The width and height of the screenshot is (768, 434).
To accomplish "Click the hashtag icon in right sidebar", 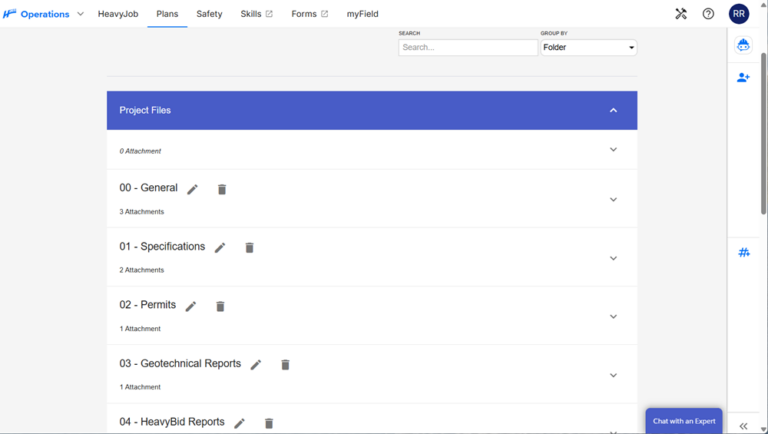I will 744,253.
